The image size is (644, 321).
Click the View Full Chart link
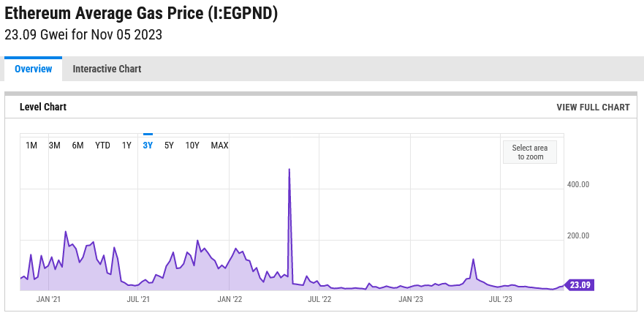click(x=593, y=107)
